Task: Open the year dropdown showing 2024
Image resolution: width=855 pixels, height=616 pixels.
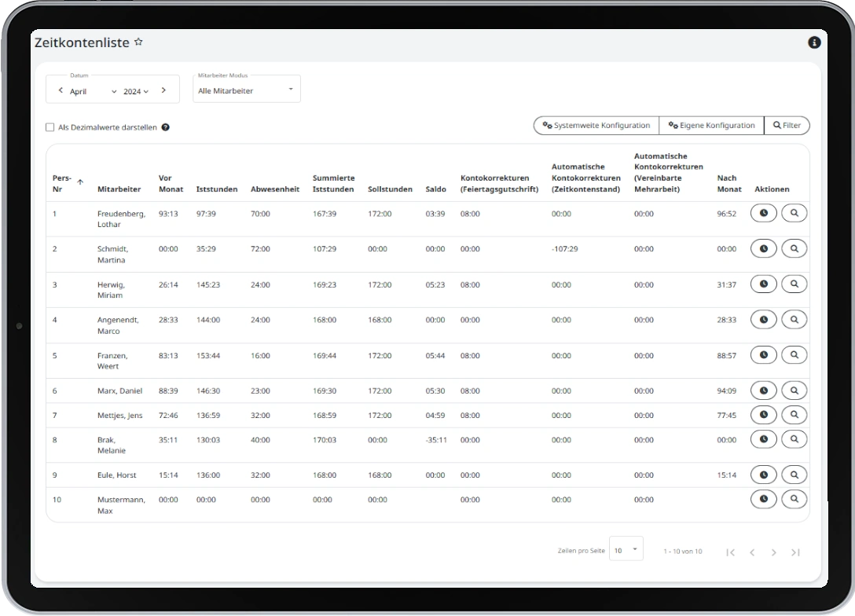Action: [135, 91]
